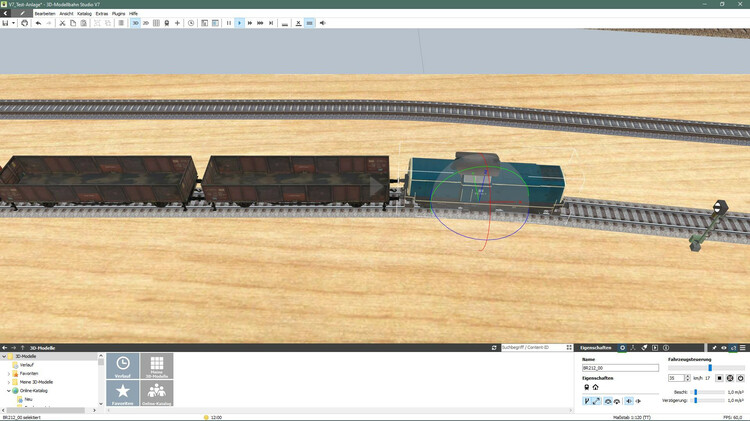
Task: Open the save options dropdown arrow
Action: tap(13, 23)
